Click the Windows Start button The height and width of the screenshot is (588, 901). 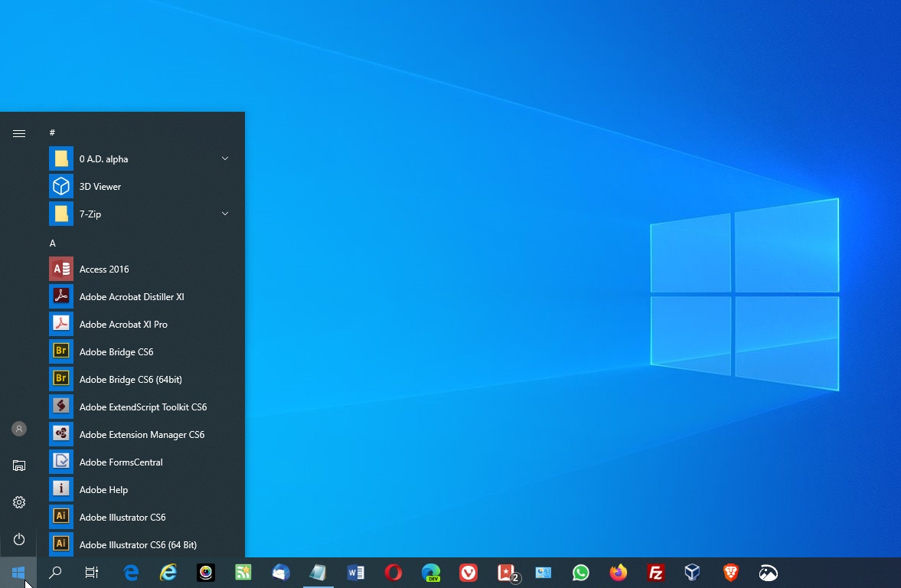[18, 573]
